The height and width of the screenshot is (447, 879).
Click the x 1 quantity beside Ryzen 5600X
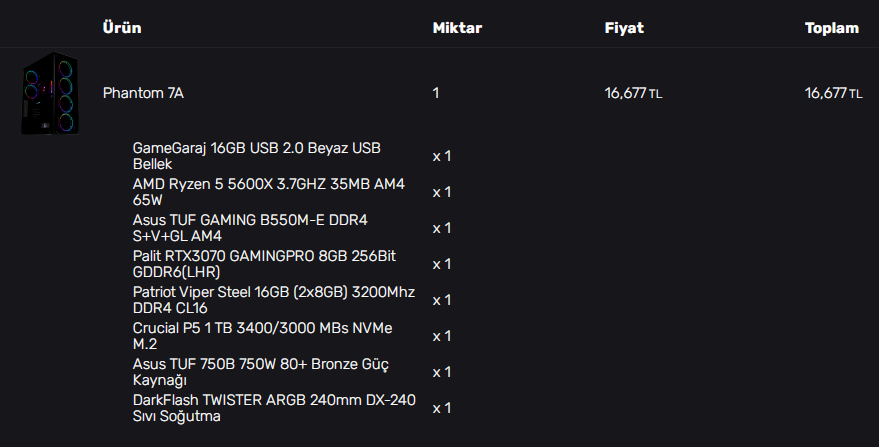point(442,192)
